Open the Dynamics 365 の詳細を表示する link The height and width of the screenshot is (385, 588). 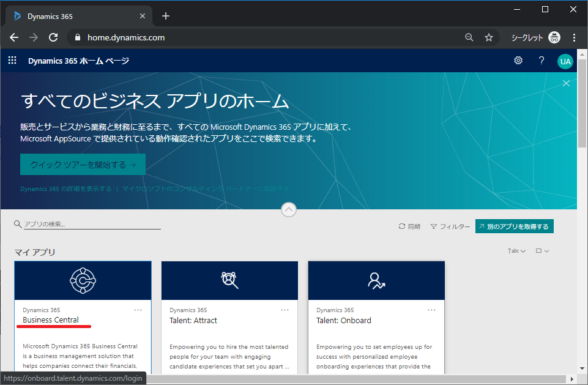pos(66,189)
